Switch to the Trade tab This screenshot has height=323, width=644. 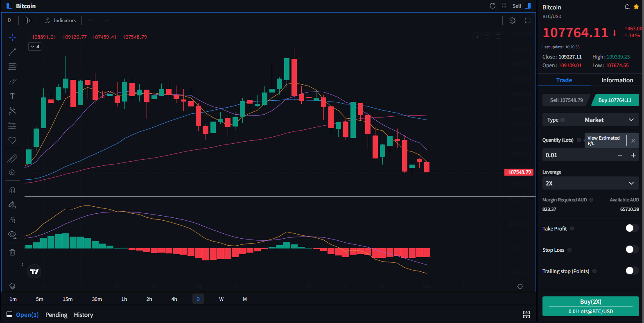pyautogui.click(x=564, y=80)
